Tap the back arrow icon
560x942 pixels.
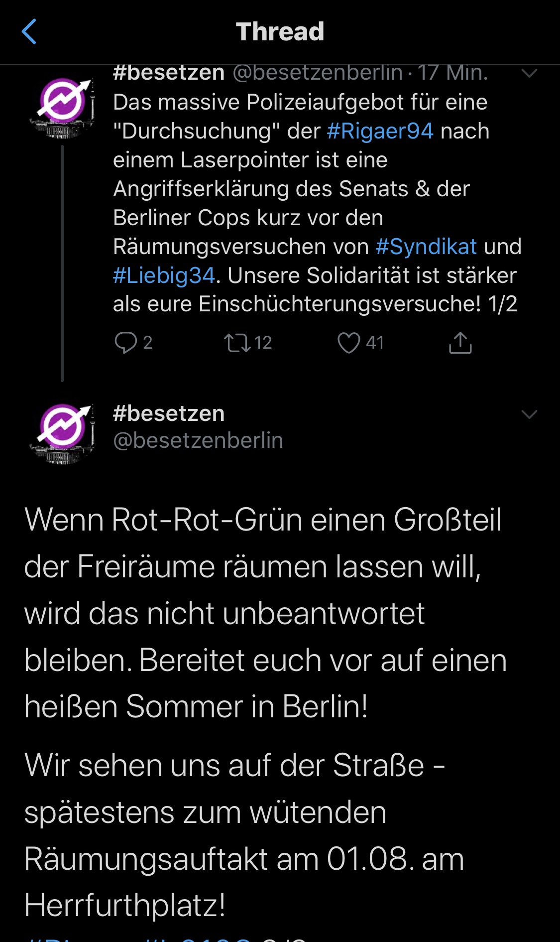(29, 32)
